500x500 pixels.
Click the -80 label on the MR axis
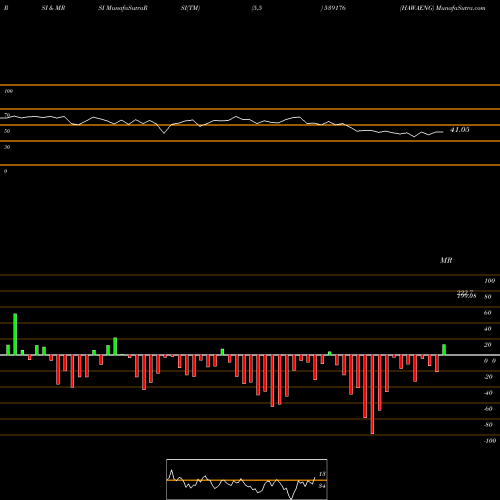488,425
